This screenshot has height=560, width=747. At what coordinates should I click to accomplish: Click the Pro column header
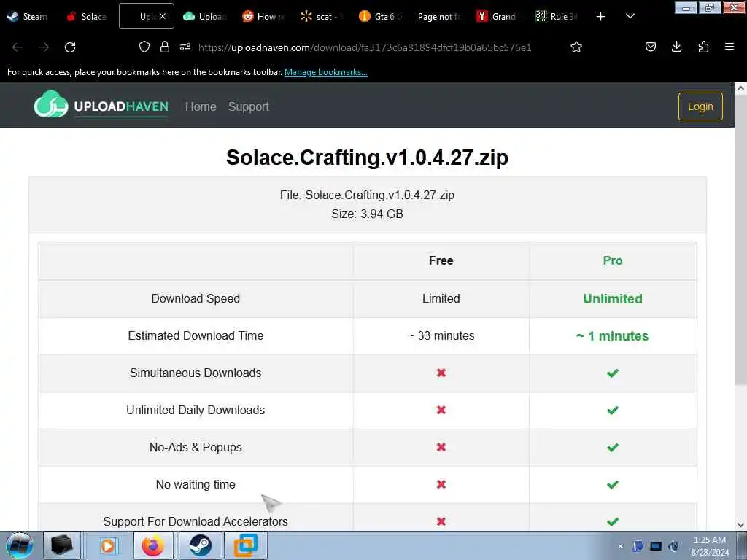[x=613, y=260]
